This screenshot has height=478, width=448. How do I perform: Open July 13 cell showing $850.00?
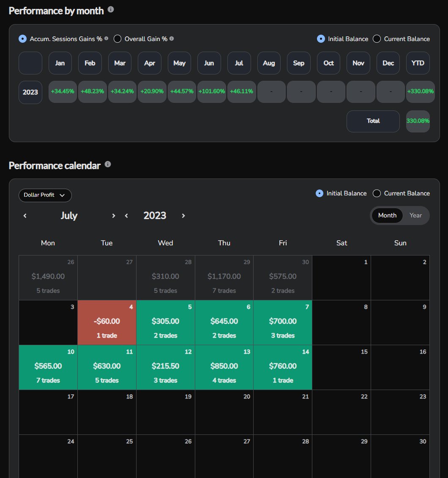(224, 367)
